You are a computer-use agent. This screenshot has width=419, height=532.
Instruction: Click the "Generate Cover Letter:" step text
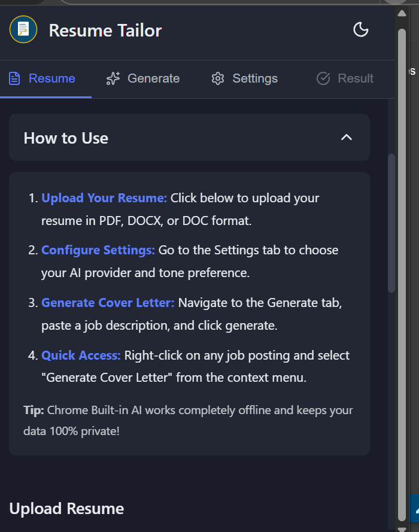coord(108,303)
